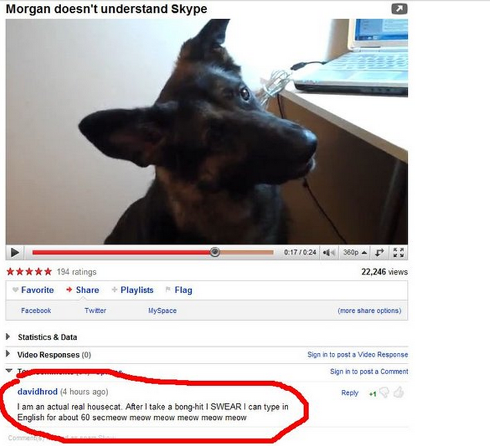
Task: Rate the video with the fifth star
Action: point(48,271)
